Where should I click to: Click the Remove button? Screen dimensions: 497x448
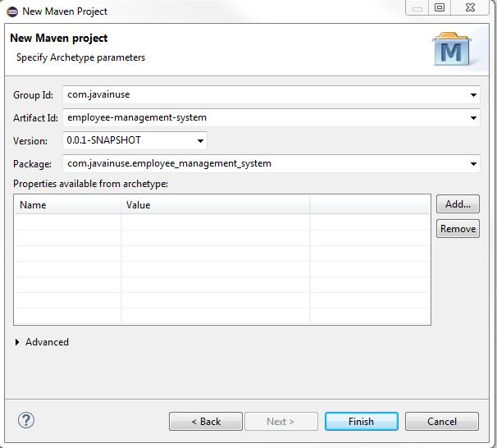click(x=458, y=229)
